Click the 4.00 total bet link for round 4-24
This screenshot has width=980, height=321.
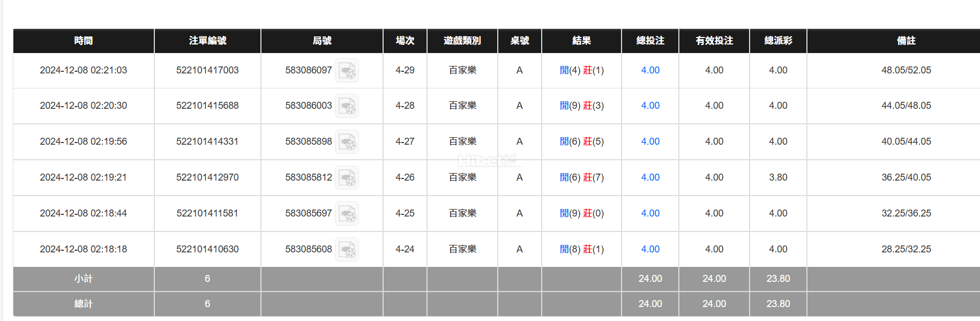point(649,249)
